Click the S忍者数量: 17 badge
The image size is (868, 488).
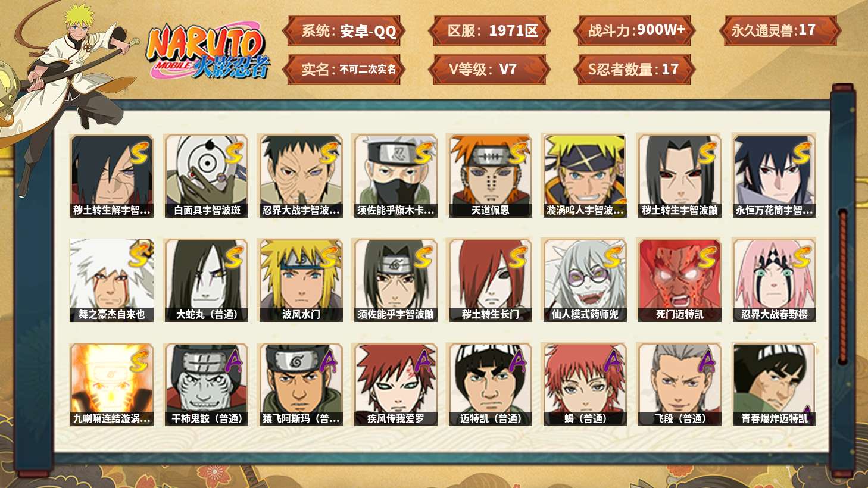(635, 70)
